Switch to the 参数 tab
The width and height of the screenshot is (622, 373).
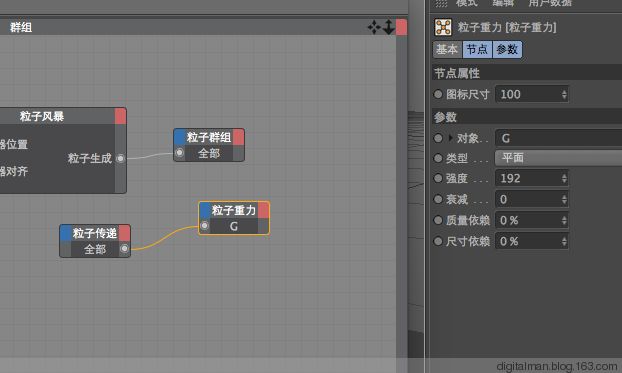tap(507, 50)
